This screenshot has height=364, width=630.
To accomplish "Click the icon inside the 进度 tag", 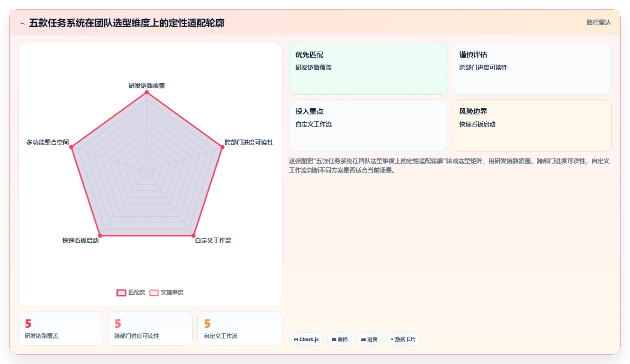I will point(363,340).
